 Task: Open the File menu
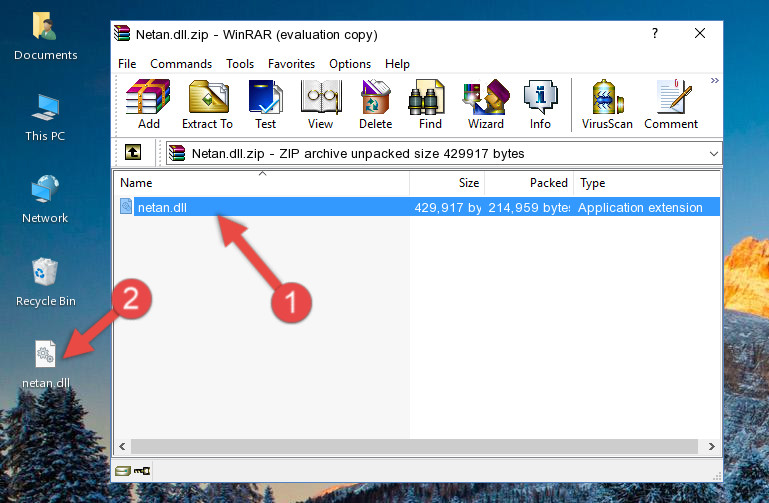click(127, 64)
